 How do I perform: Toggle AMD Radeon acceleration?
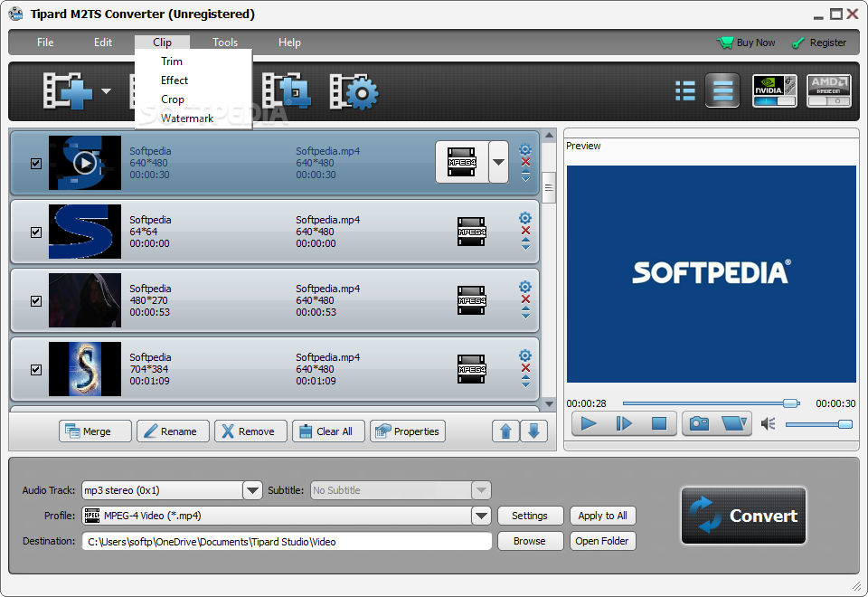tap(829, 90)
